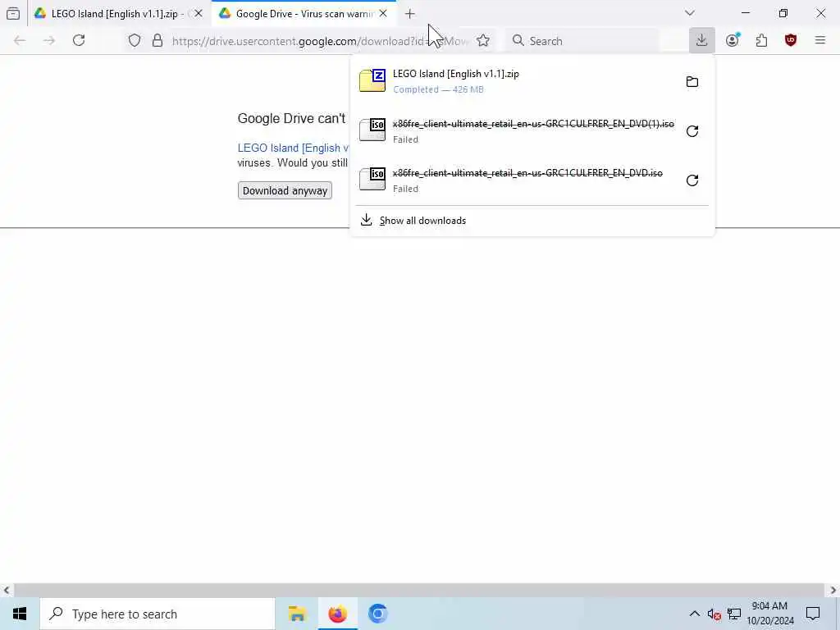Open the taskbar clock and date
This screenshot has height=630, width=840.
pyautogui.click(x=769, y=614)
